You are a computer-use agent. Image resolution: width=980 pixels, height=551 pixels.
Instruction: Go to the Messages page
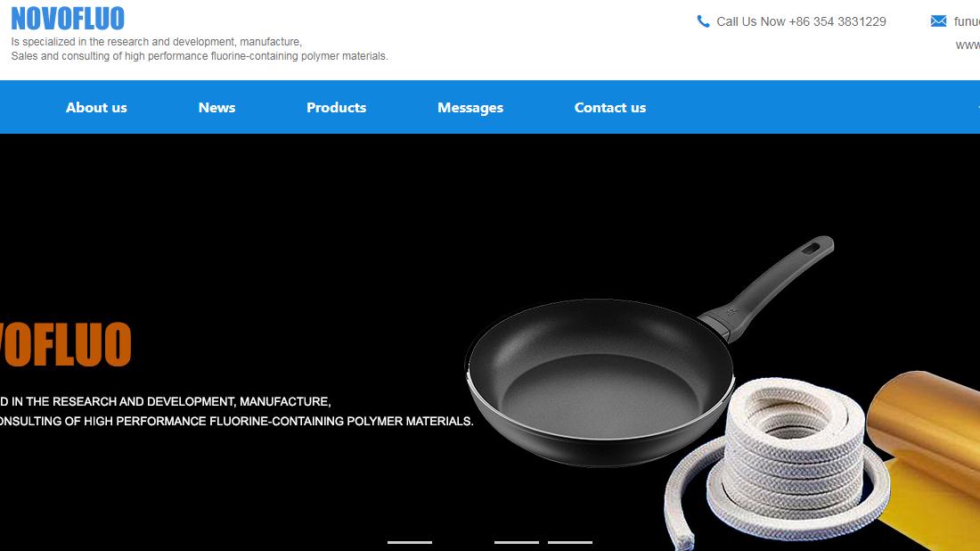470,108
